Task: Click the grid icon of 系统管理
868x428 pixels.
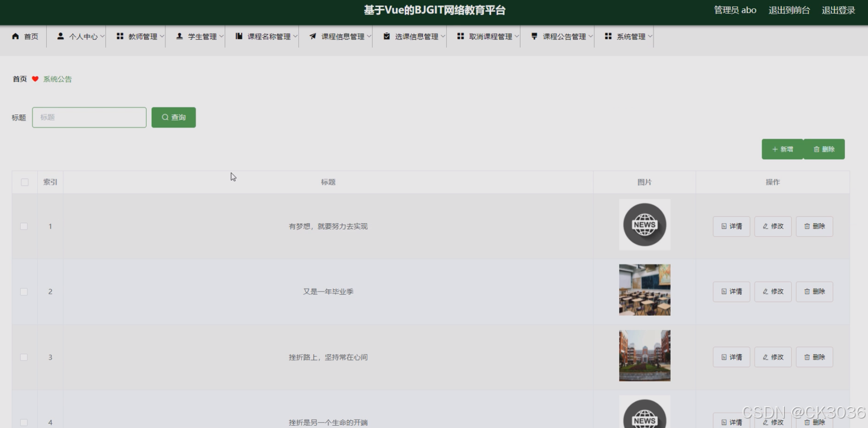Action: 608,36
